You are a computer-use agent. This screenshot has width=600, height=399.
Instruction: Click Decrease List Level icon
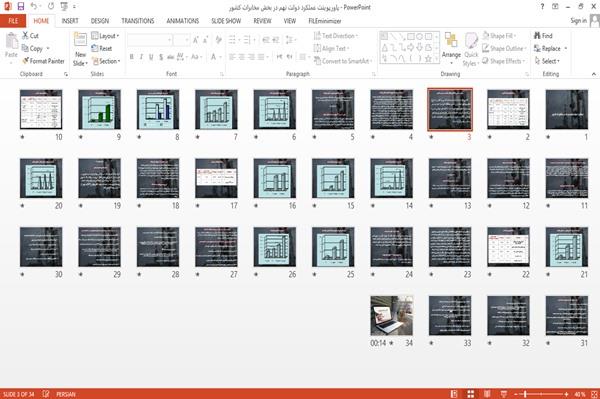point(266,40)
